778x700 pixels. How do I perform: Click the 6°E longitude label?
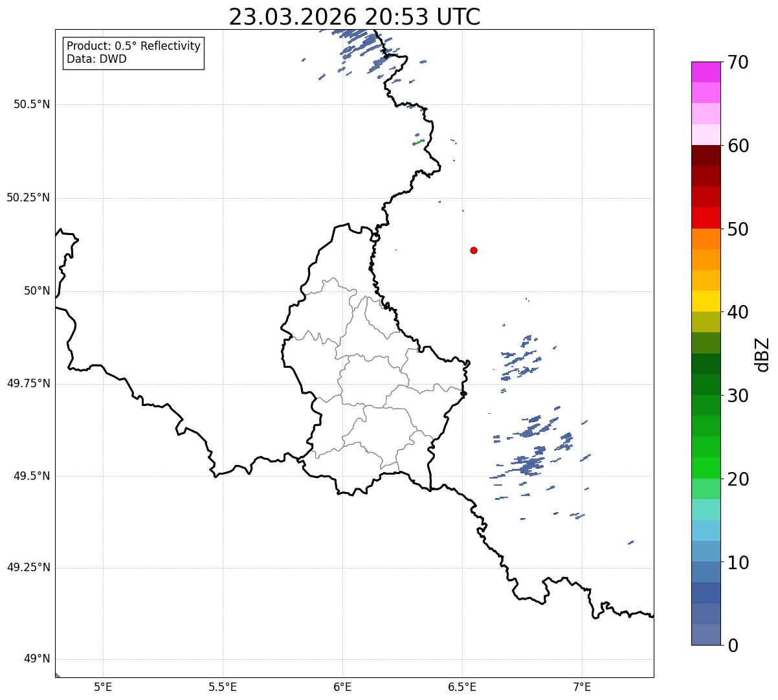click(x=342, y=686)
